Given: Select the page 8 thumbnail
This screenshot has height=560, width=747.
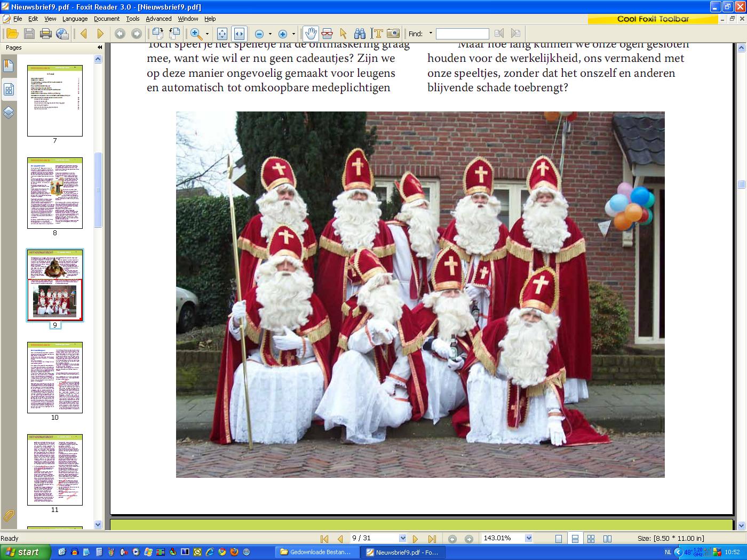Looking at the screenshot, I should [x=55, y=193].
